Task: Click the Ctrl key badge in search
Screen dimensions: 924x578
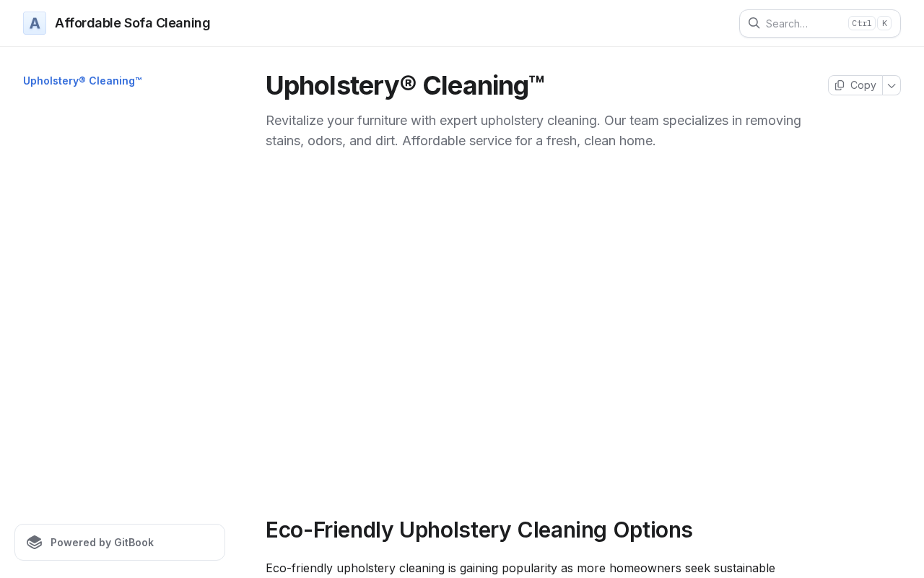Action: click(862, 23)
